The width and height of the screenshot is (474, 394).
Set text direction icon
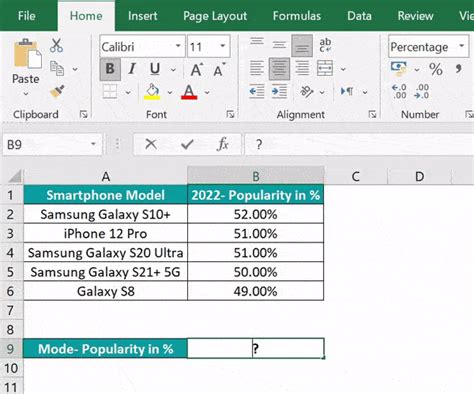click(347, 91)
